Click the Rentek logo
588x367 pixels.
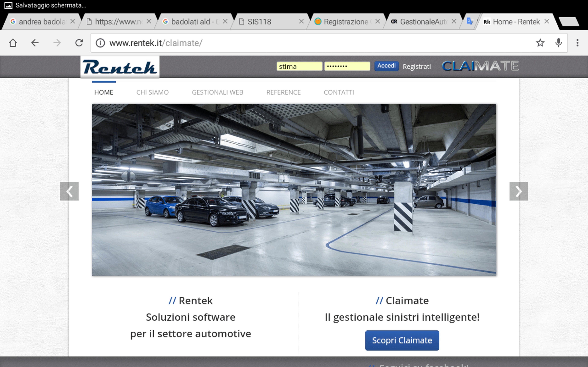(120, 67)
